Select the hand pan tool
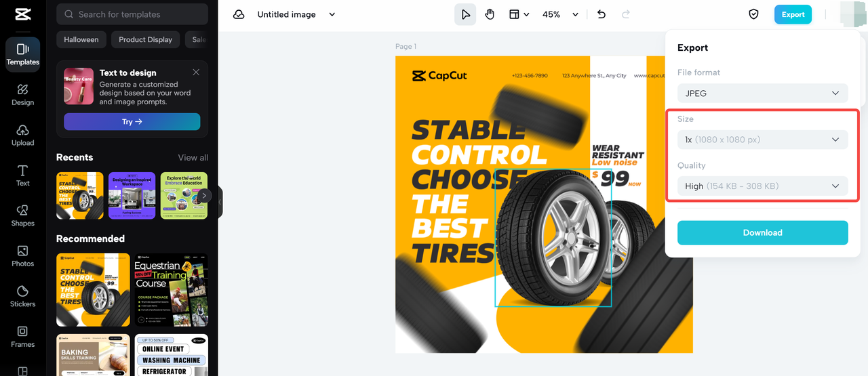868x376 pixels. click(x=490, y=14)
